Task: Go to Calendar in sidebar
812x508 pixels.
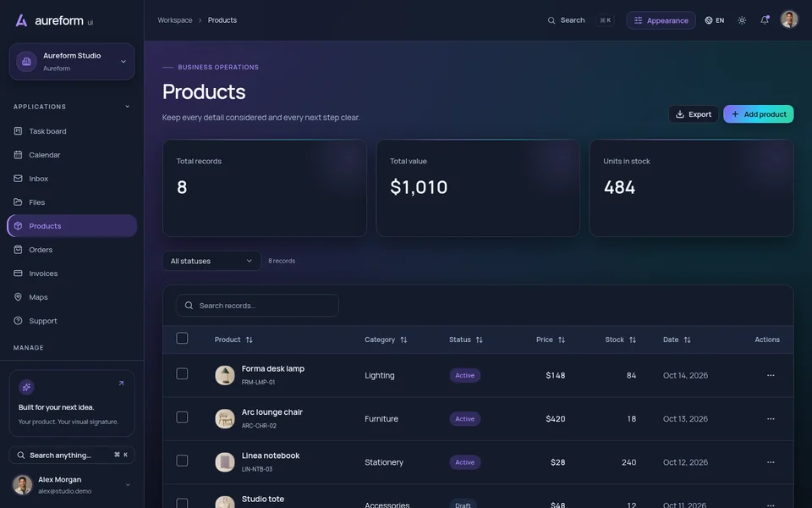Action: click(x=72, y=155)
